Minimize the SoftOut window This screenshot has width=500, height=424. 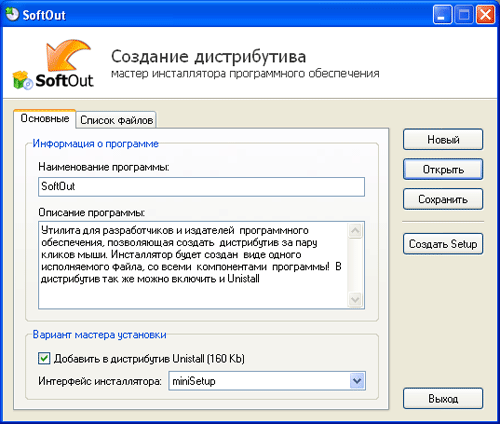click(x=442, y=15)
